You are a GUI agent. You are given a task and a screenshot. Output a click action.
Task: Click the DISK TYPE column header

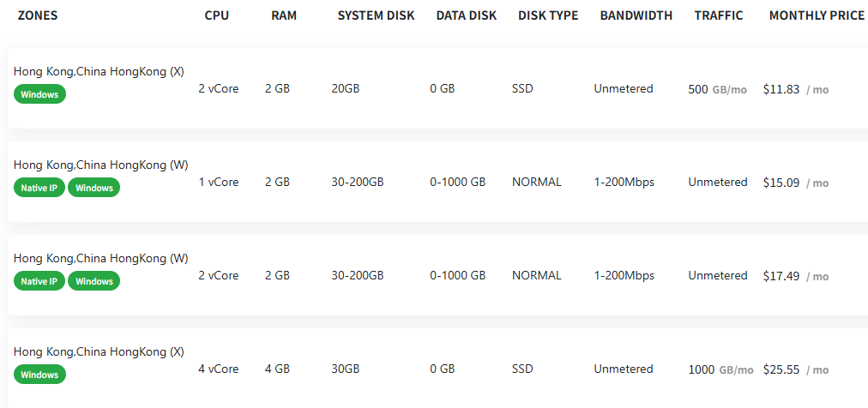pos(548,15)
